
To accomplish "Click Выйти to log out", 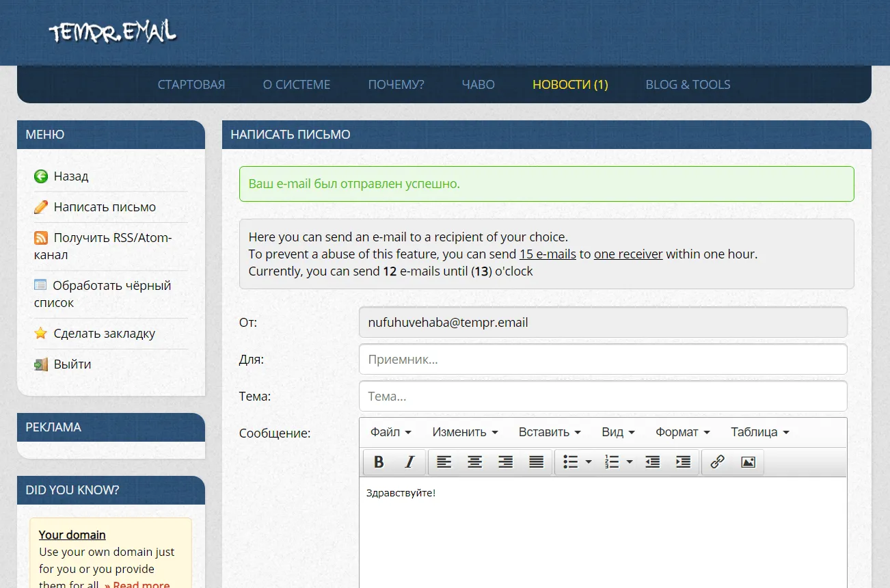I will tap(72, 364).
